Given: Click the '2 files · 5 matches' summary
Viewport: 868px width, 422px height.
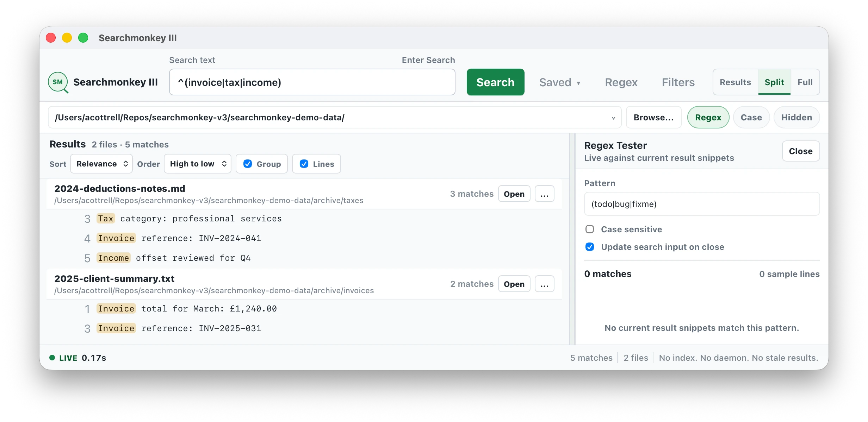Looking at the screenshot, I should click(x=130, y=145).
